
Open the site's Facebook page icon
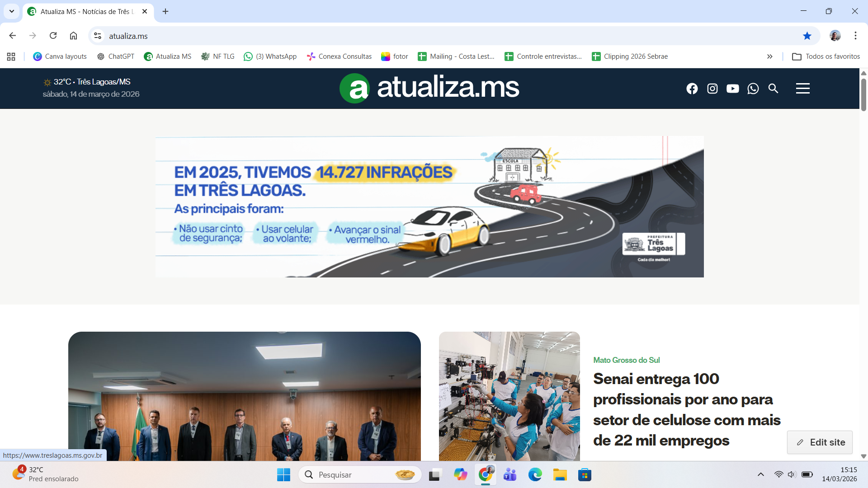point(692,89)
